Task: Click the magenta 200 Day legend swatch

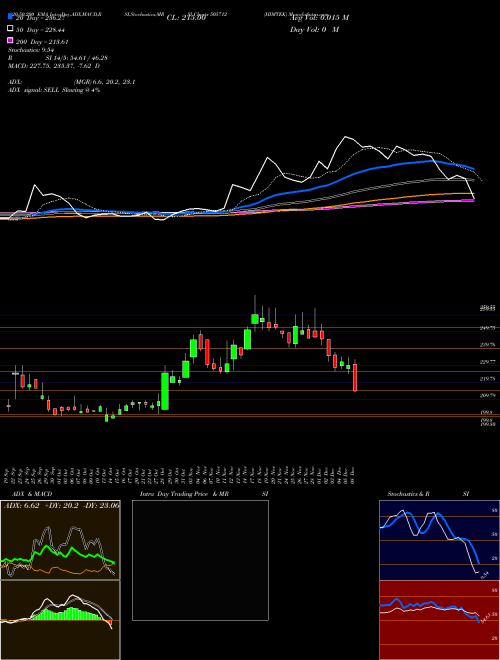Action: (x=10, y=40)
